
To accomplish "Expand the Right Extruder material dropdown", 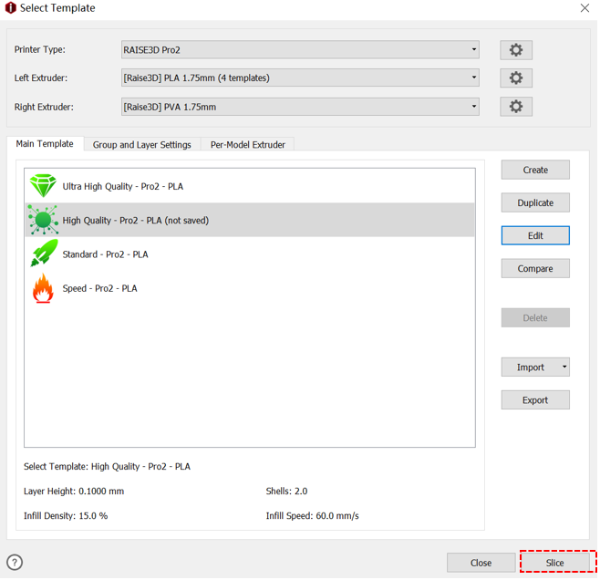I will click(298, 106).
